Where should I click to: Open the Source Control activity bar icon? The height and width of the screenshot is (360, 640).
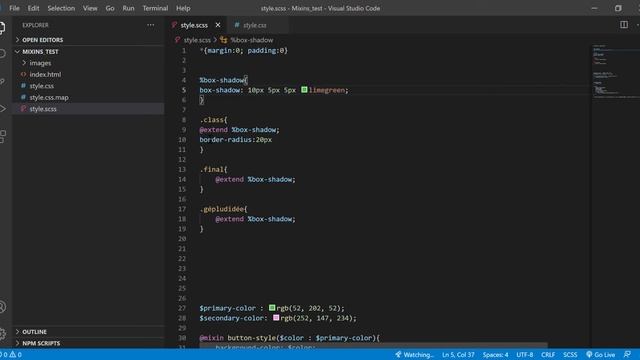pos(2,82)
